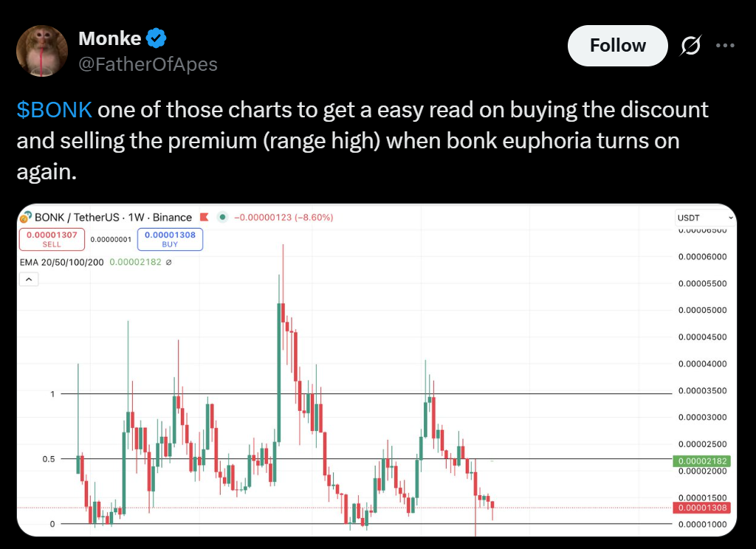Open the three-dot more options menu

point(726,46)
